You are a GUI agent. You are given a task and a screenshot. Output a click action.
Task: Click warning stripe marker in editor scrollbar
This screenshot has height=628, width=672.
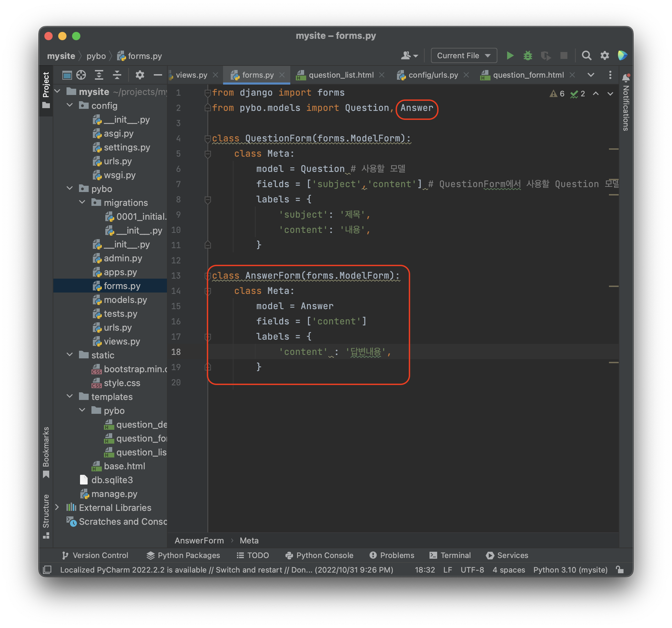coord(613,149)
